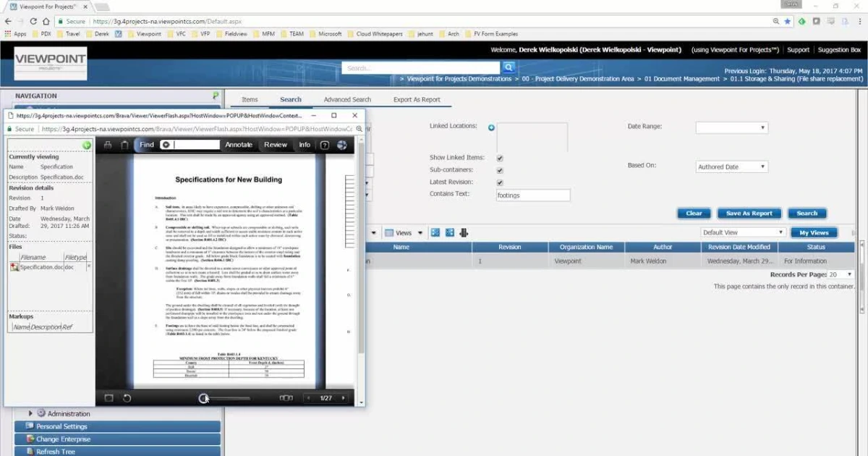Click the Linked Locations list box

pos(532,137)
